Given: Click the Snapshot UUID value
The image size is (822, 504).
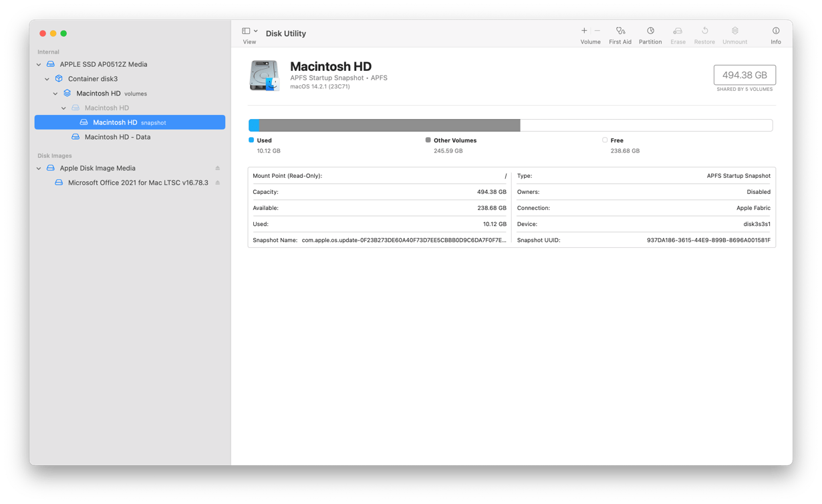Looking at the screenshot, I should [x=708, y=240].
